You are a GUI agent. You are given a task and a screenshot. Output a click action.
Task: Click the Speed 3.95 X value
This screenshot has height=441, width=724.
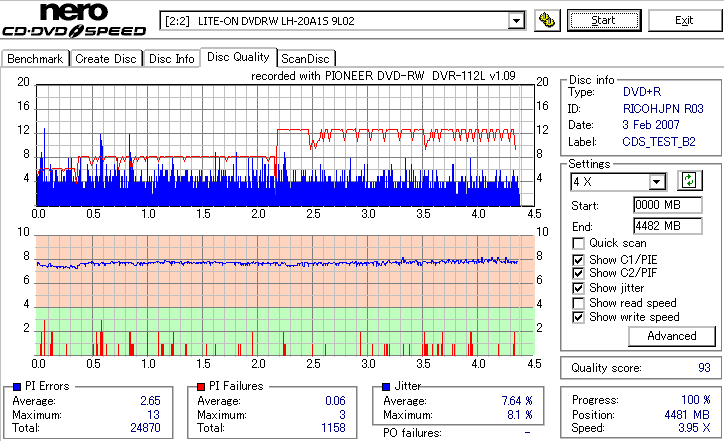pyautogui.click(x=694, y=428)
